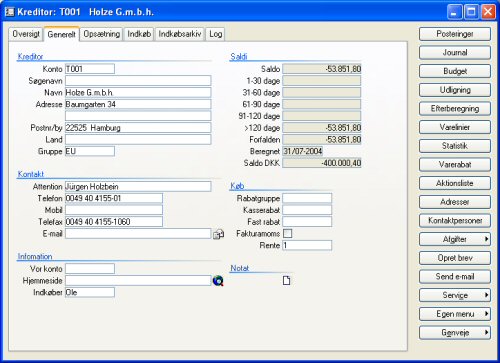This screenshot has width=500, height=363.
Task: Open the Notat document icon
Action: 286,281
